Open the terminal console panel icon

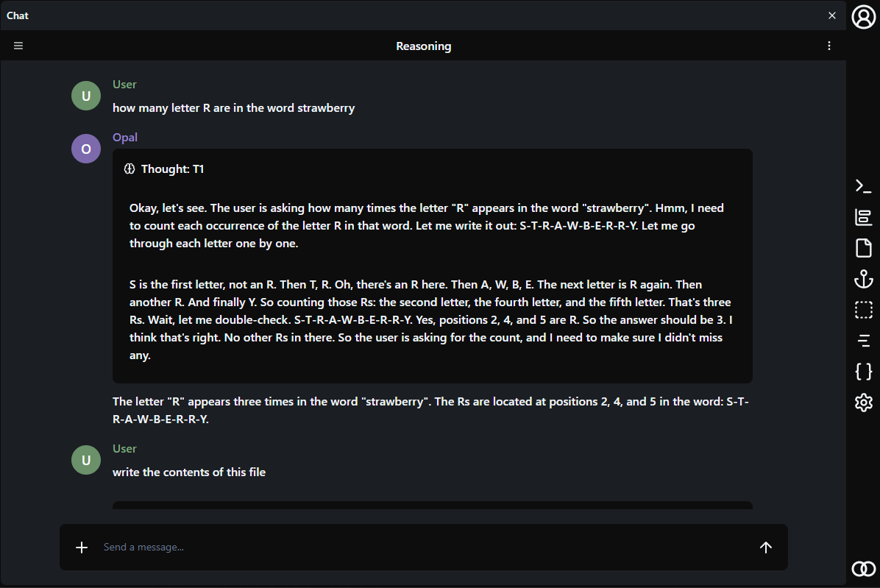coord(863,186)
